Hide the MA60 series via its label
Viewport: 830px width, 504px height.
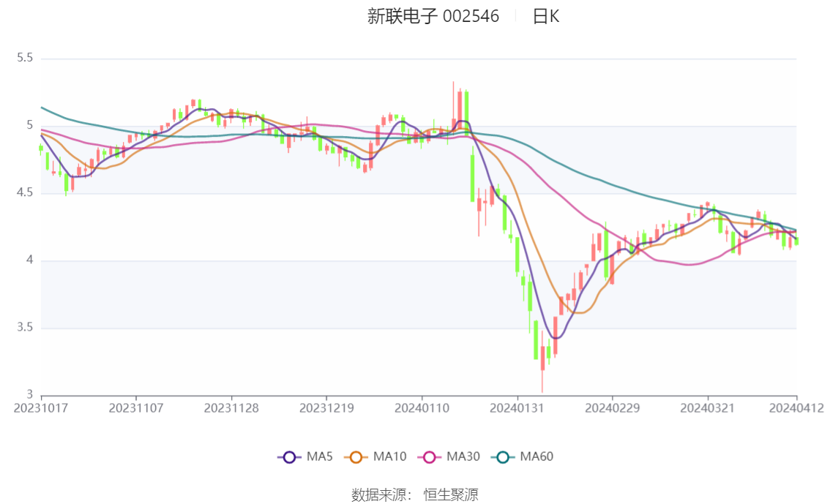[536, 456]
